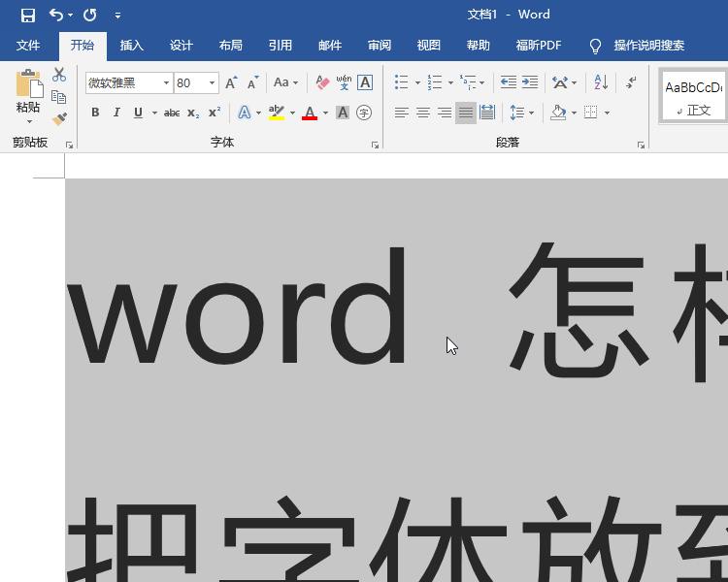Screen dimensions: 728x582
Task: Activate the Format Painter brush
Action: coord(59,118)
